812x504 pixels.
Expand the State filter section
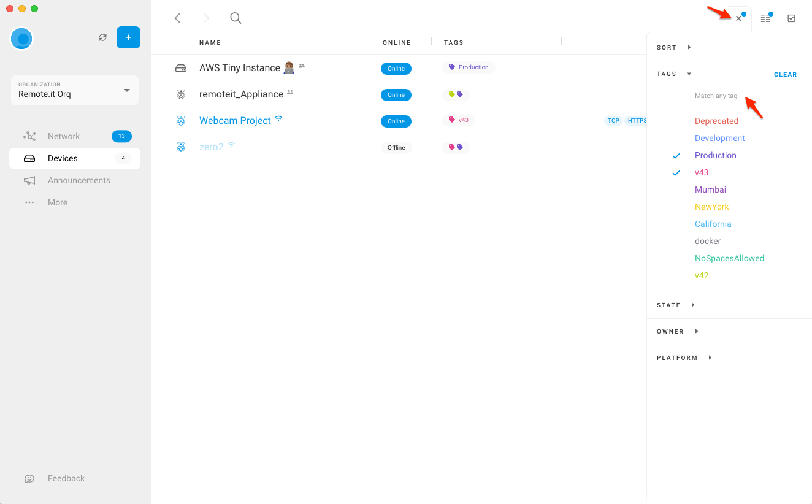tap(676, 305)
